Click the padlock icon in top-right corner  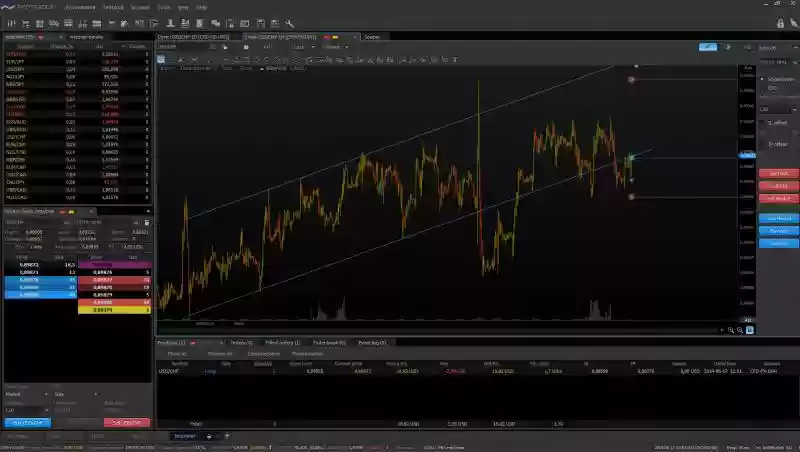pos(780,23)
